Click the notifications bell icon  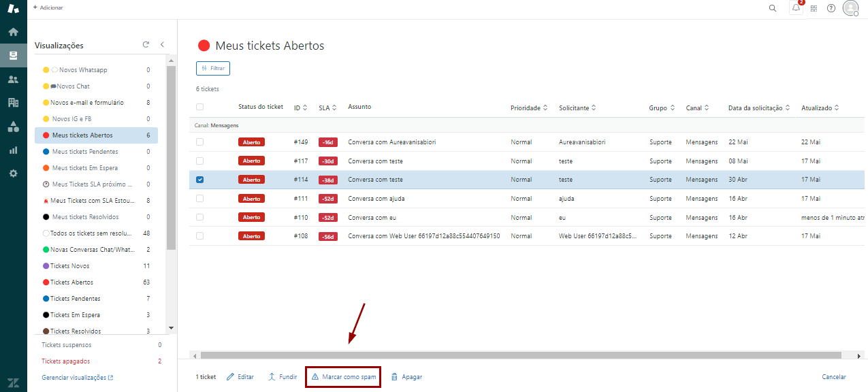(796, 8)
